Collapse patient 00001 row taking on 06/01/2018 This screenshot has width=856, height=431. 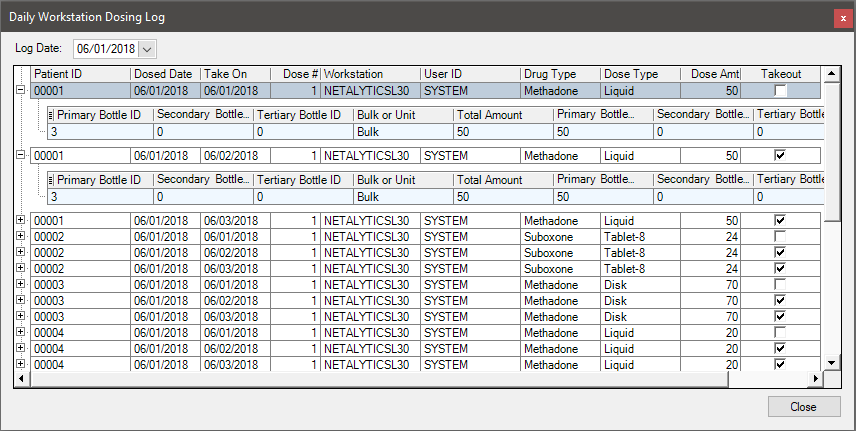click(x=21, y=90)
